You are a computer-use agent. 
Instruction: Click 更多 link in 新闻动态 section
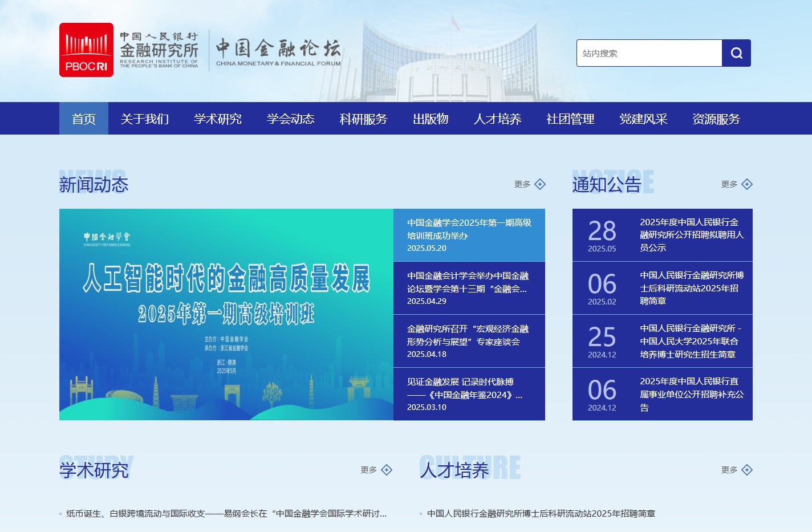(x=522, y=184)
